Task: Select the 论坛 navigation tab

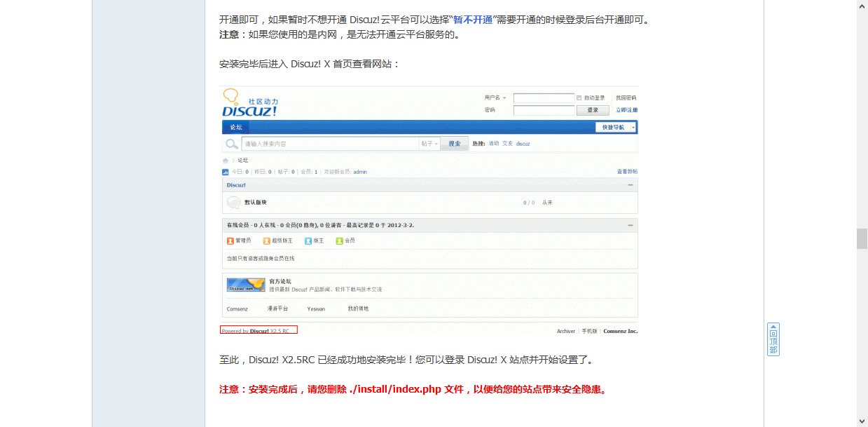Action: (236, 127)
